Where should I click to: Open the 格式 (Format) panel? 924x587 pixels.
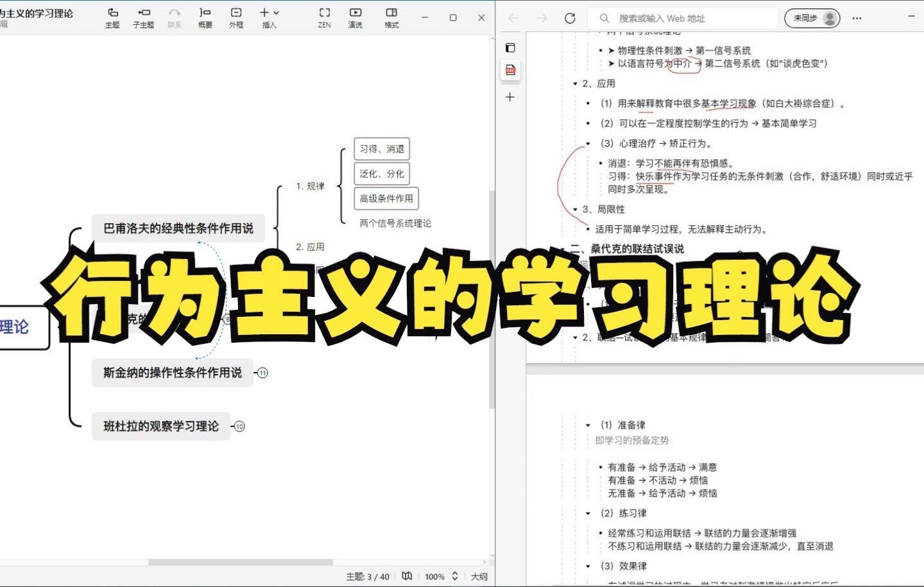(x=391, y=17)
